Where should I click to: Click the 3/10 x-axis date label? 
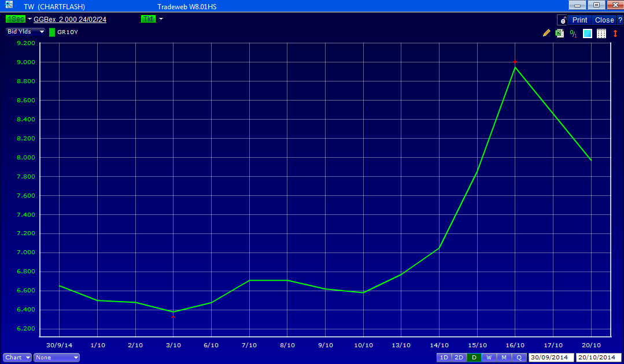pyautogui.click(x=173, y=346)
